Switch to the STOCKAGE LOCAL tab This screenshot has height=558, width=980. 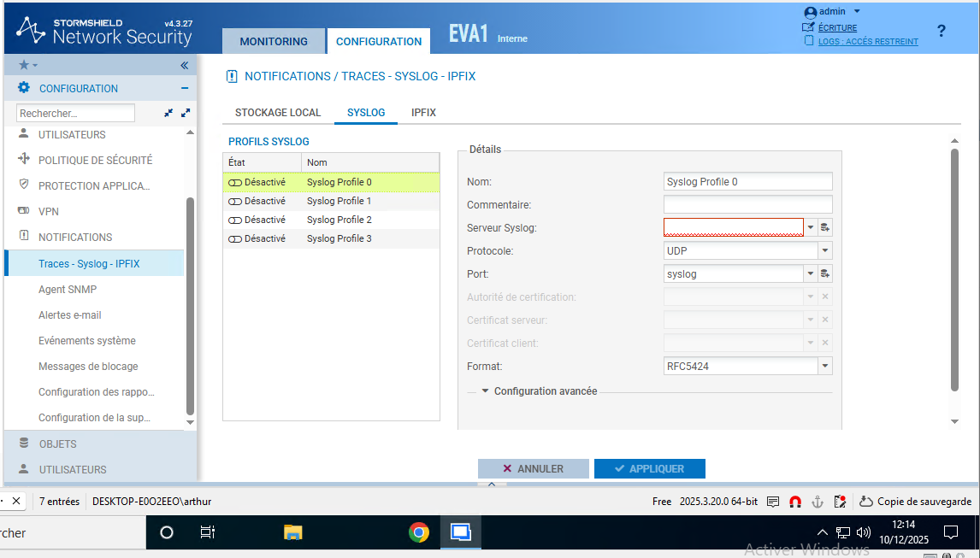click(278, 113)
